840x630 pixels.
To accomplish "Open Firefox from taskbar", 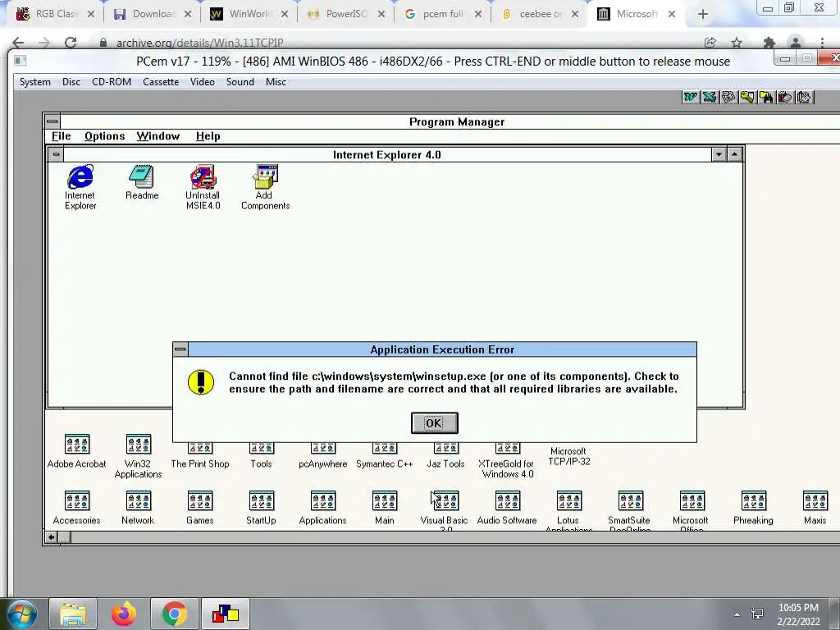I will coord(124,614).
